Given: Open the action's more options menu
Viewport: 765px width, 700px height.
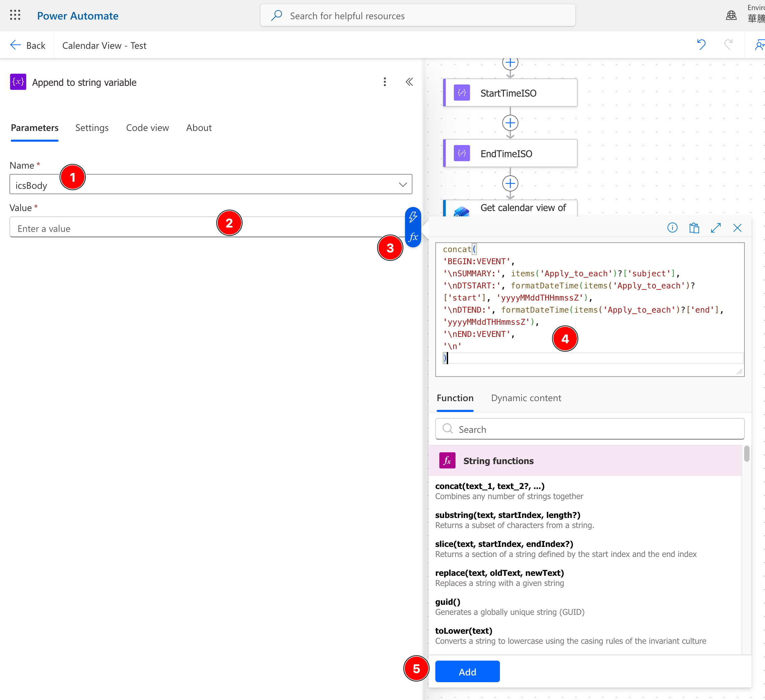Looking at the screenshot, I should click(x=385, y=82).
